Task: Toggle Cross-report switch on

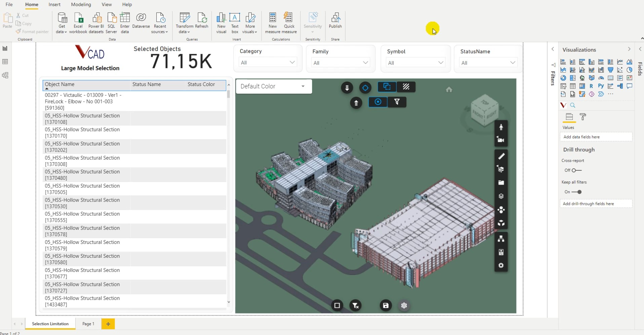Action: pyautogui.click(x=576, y=170)
